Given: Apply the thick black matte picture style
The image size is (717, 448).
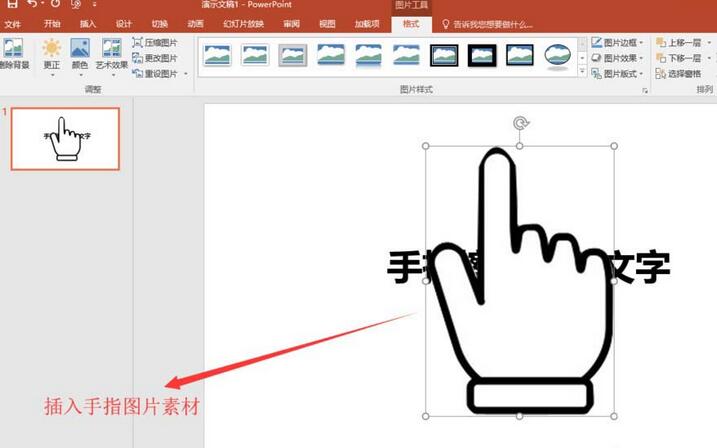Looking at the screenshot, I should pyautogui.click(x=482, y=55).
